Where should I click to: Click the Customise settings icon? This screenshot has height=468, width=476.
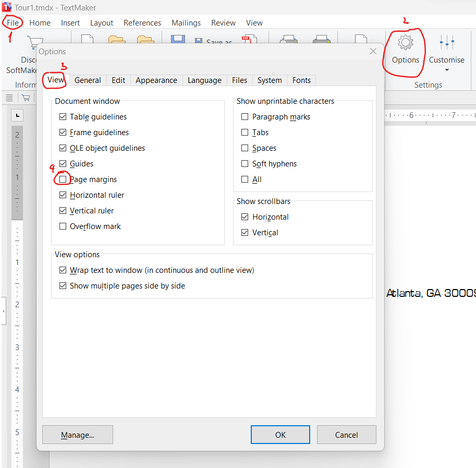point(446,44)
